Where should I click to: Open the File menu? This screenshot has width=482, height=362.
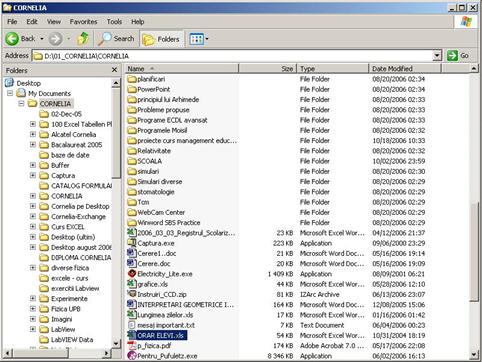point(12,22)
